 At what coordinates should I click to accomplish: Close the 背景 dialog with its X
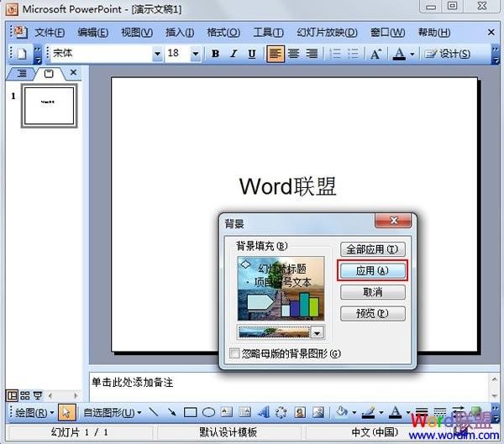coord(393,221)
